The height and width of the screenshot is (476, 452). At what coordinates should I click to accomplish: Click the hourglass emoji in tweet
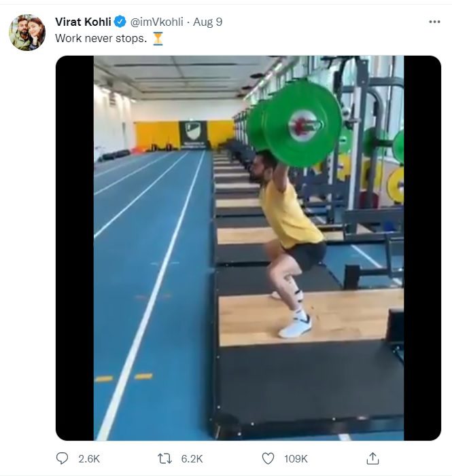(158, 39)
